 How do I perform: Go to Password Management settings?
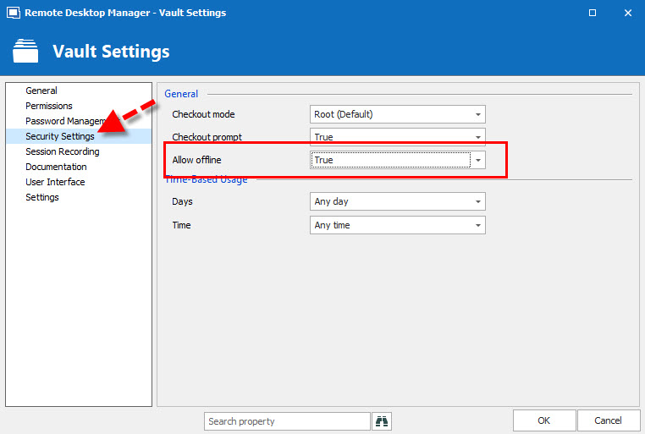pos(65,121)
